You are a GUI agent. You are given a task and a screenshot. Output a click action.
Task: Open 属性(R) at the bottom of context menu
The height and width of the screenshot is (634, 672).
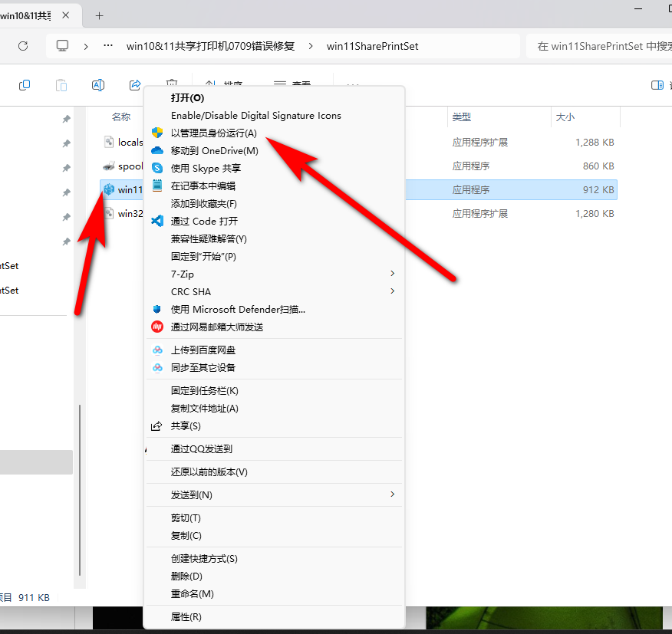coord(186,616)
